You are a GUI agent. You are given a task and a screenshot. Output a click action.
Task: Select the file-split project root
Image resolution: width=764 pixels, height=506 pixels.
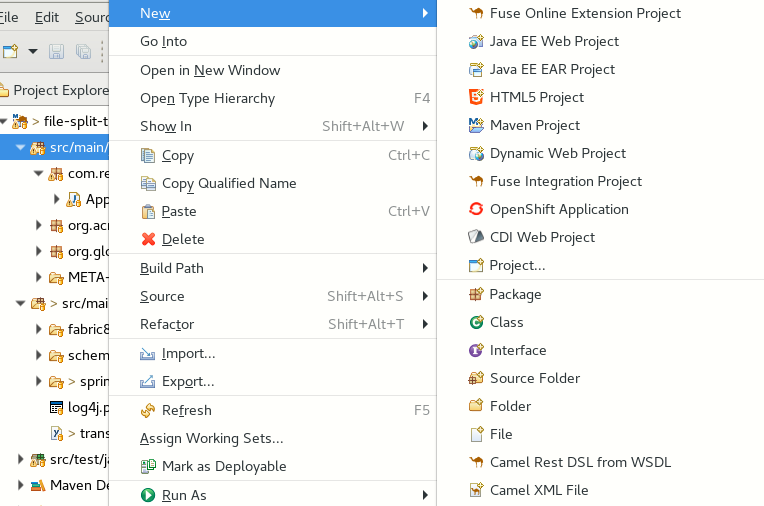pyautogui.click(x=60, y=121)
